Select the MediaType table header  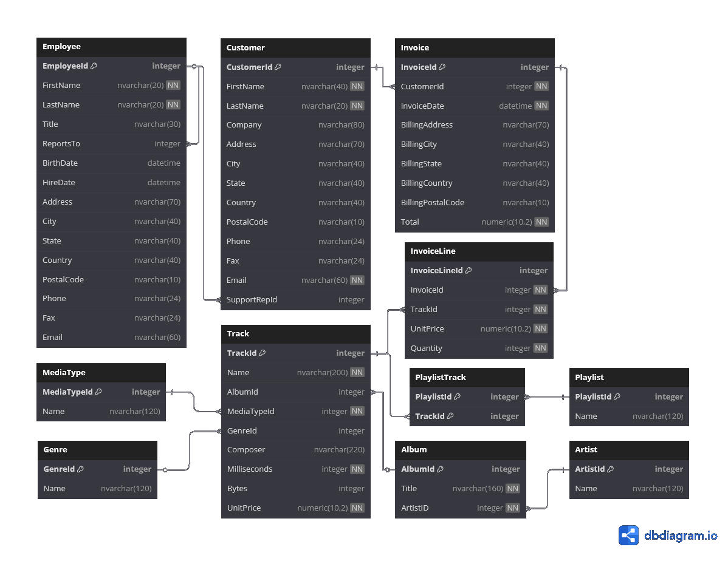pos(101,373)
